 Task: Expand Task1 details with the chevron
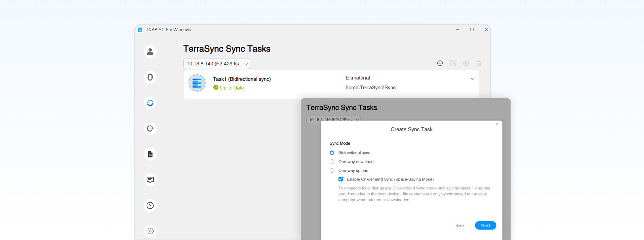[x=472, y=79]
